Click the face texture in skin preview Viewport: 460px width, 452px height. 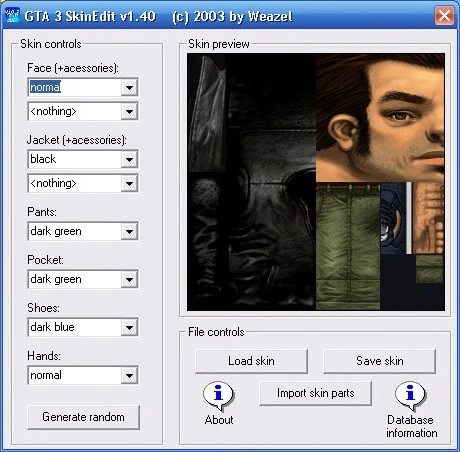tap(380, 118)
